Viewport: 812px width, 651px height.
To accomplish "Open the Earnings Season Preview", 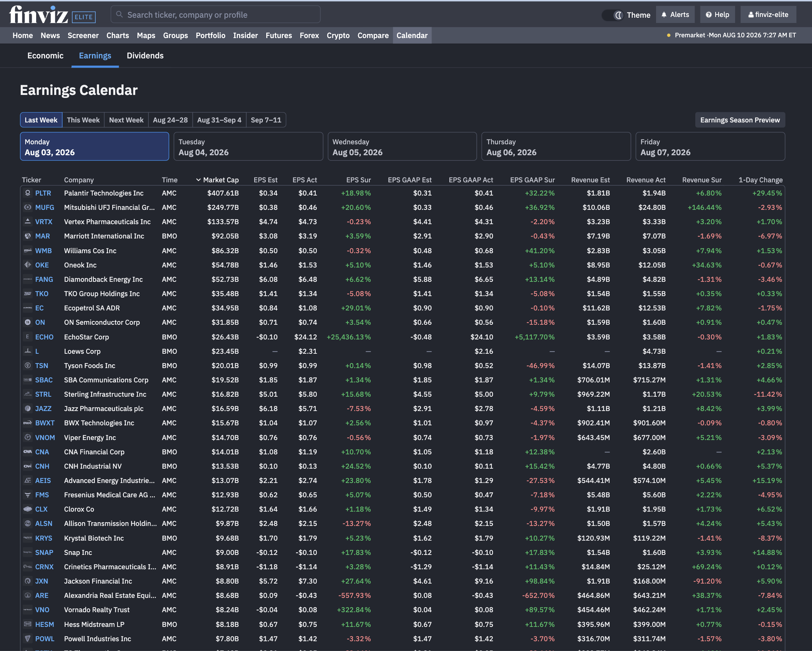I will pyautogui.click(x=740, y=120).
